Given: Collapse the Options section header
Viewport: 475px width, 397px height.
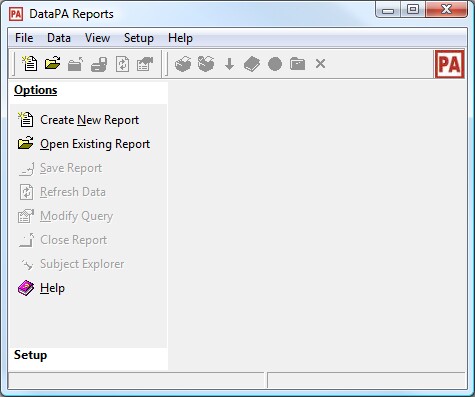Looking at the screenshot, I should [36, 90].
